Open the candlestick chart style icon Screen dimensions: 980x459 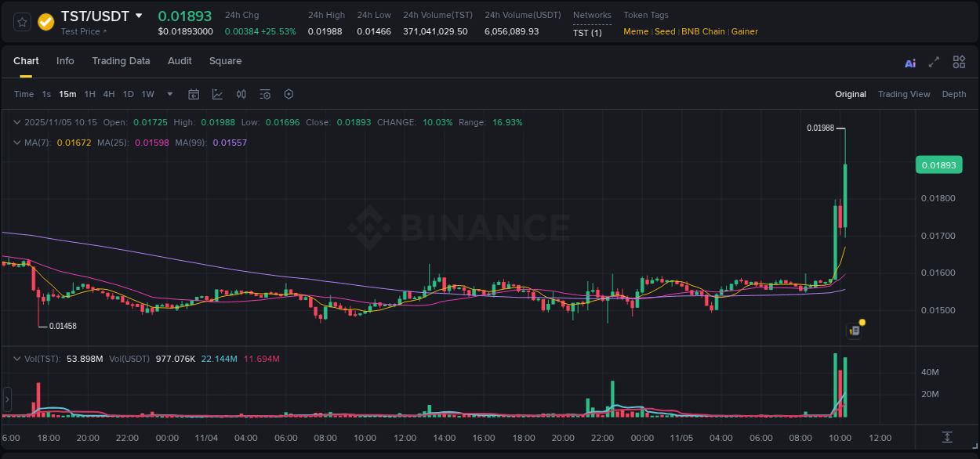(x=241, y=94)
